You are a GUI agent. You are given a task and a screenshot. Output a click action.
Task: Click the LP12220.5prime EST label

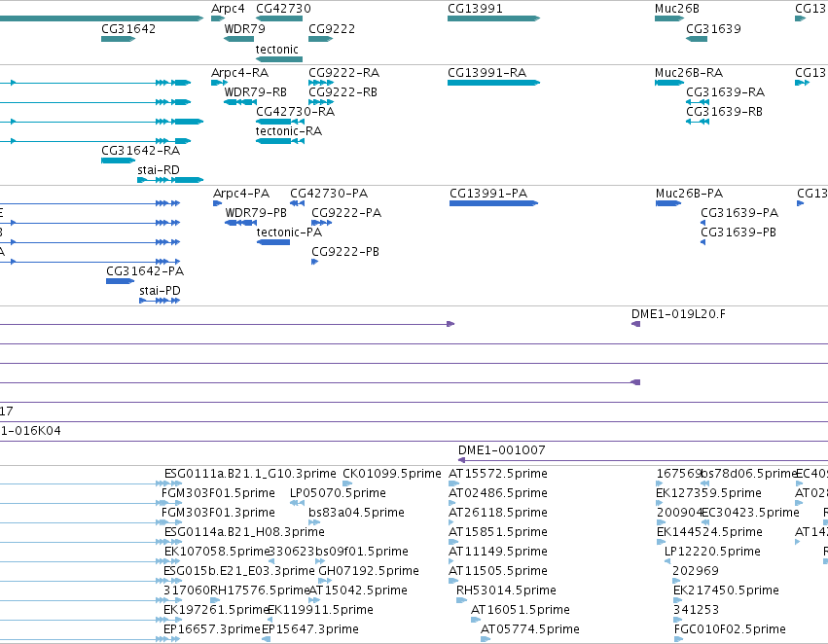(712, 553)
